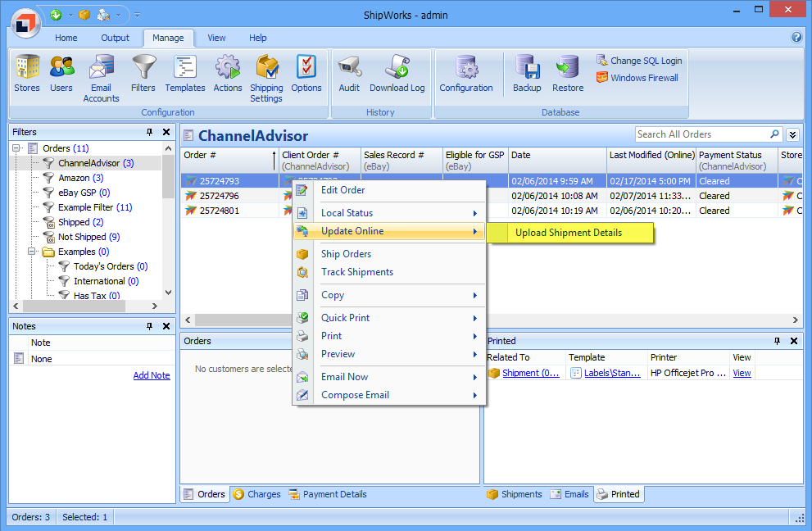Open the Actions gear icon
812x531 pixels.
click(x=227, y=74)
